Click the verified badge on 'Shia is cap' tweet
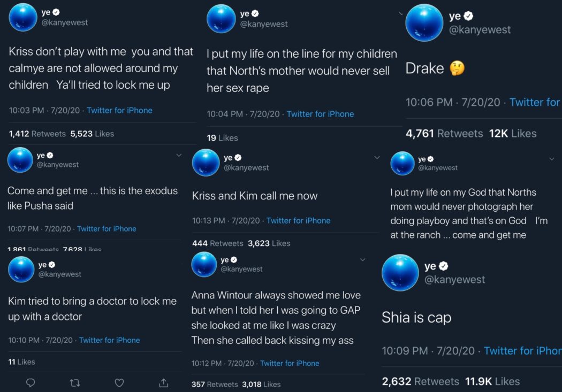The width and height of the screenshot is (562, 392). (x=444, y=266)
